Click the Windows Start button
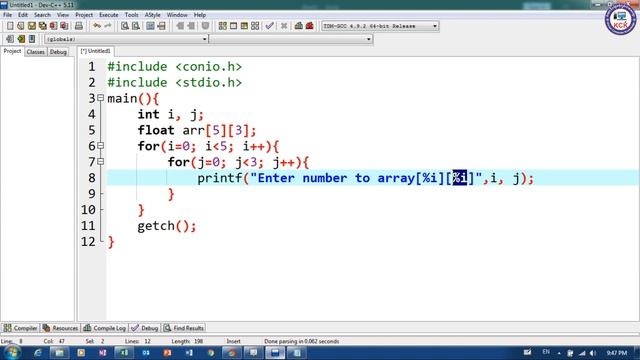Image resolution: width=640 pixels, height=360 pixels. tap(12, 353)
